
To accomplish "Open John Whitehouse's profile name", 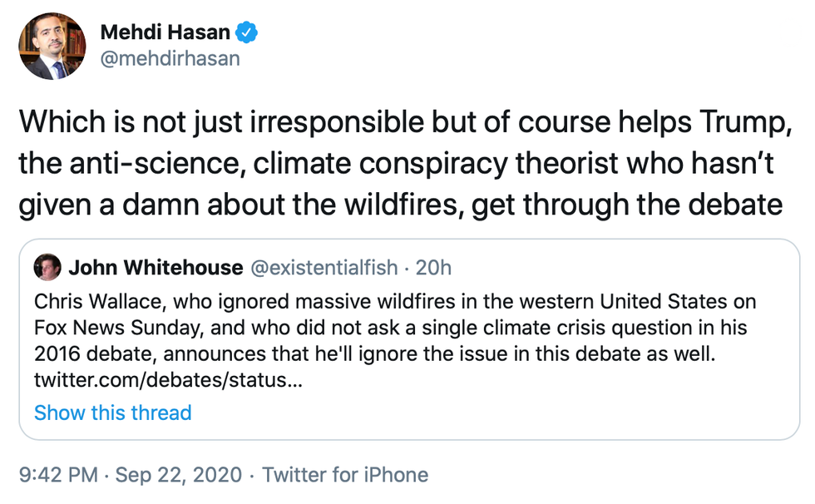I will point(156,267).
